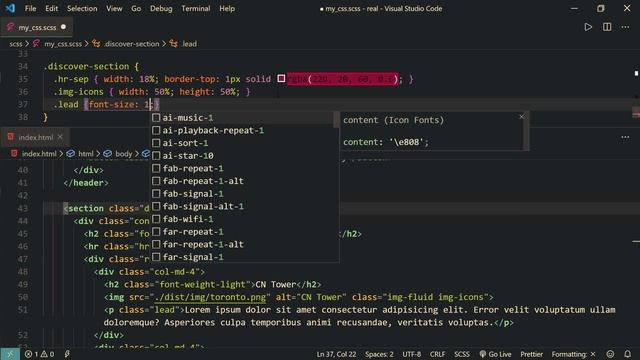Screen dimensions: 640x360
Task: Switch to my_css.scss tab
Action: pos(36,27)
